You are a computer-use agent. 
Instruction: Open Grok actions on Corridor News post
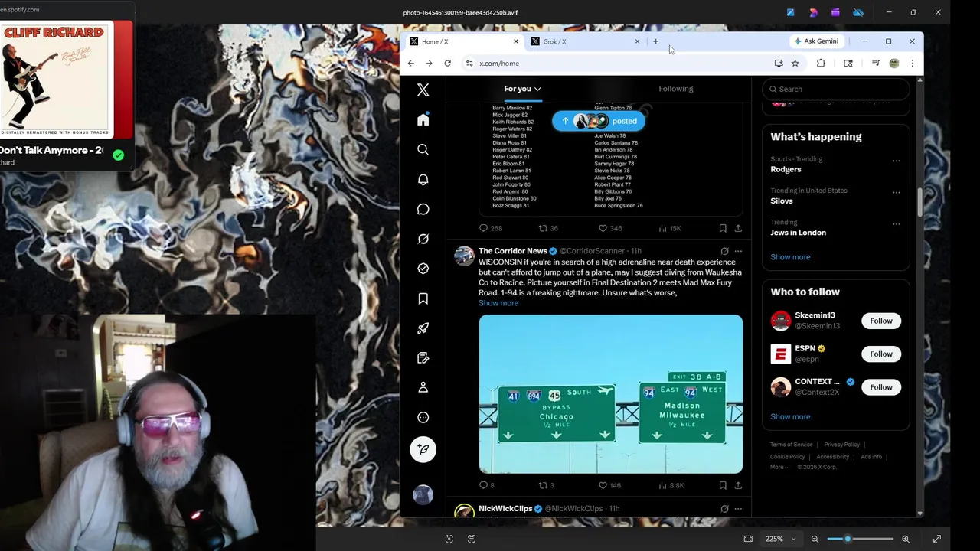click(724, 251)
